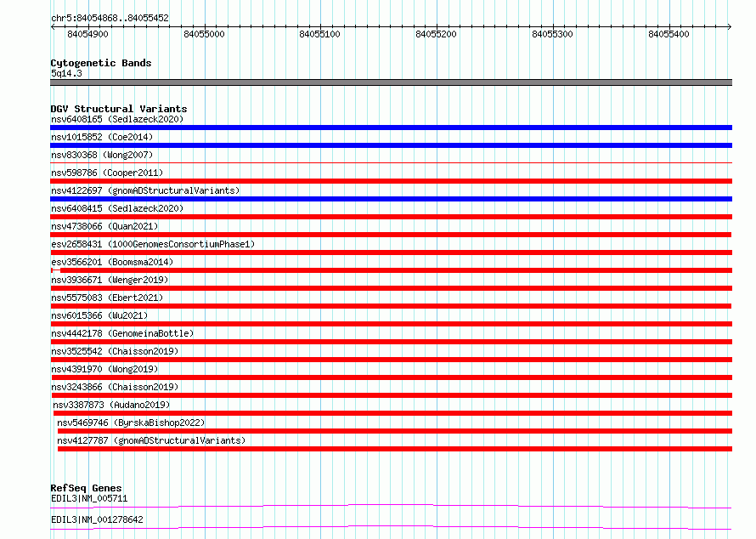Open nsv3243866 (Chaisson2019) label

pos(115,387)
